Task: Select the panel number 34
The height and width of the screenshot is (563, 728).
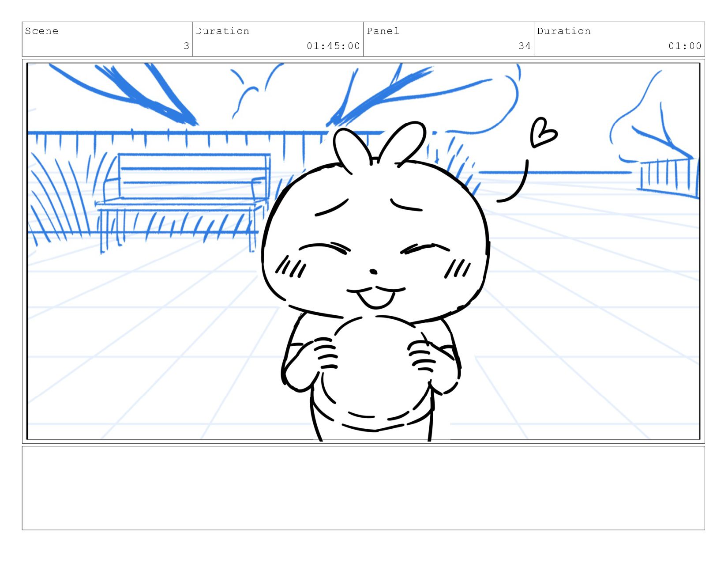Action: point(525,46)
